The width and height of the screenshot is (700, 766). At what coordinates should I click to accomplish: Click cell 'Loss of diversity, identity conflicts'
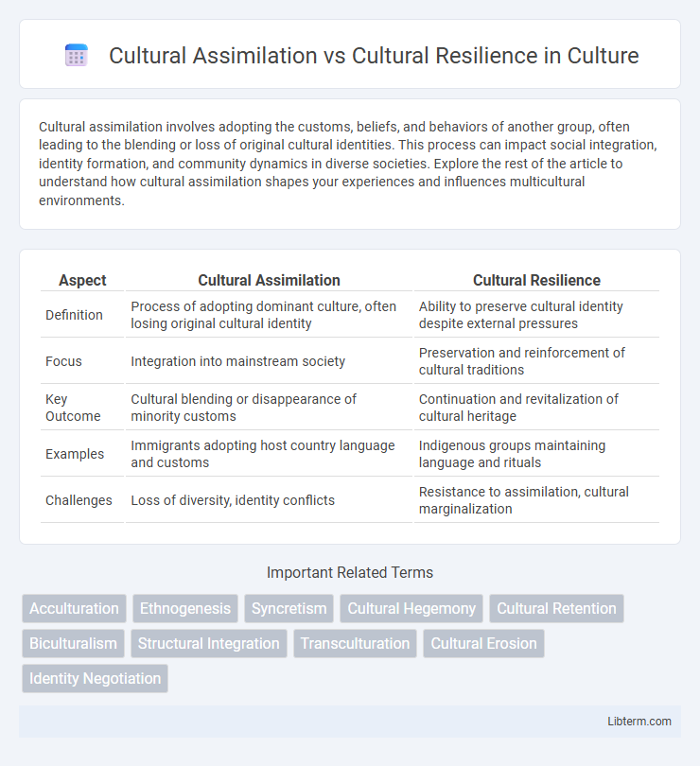269,500
